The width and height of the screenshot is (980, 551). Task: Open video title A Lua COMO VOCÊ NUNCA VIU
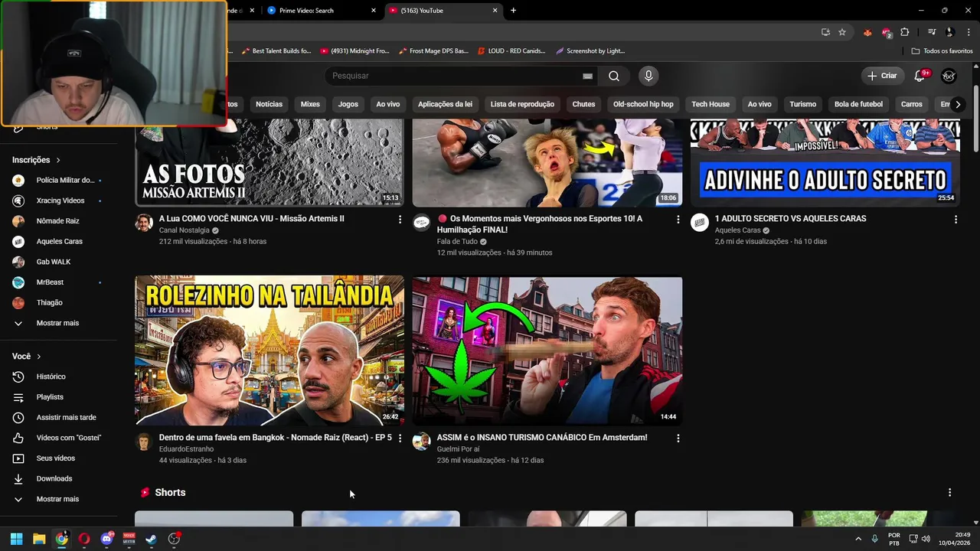coord(252,219)
